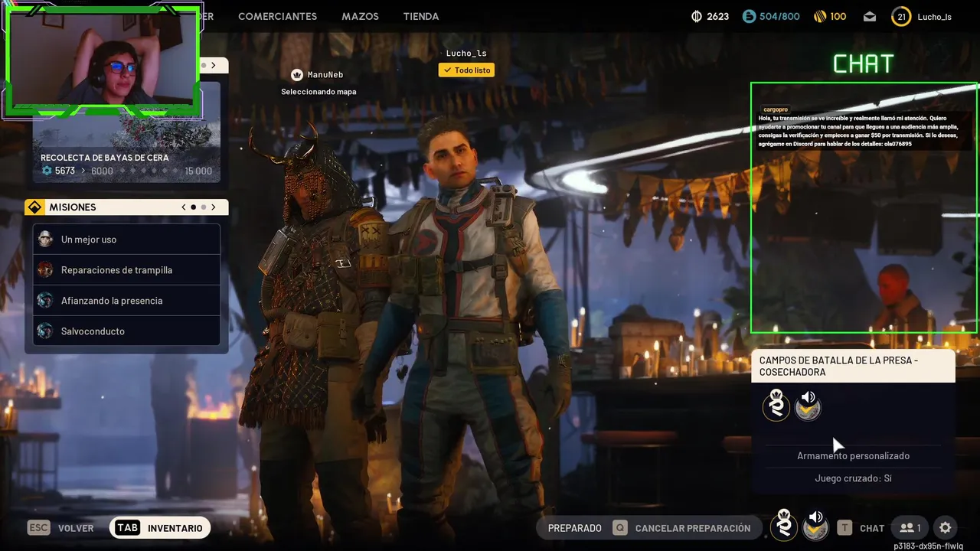Go to previous Misiones page arrow
The width and height of the screenshot is (980, 551).
click(x=184, y=207)
